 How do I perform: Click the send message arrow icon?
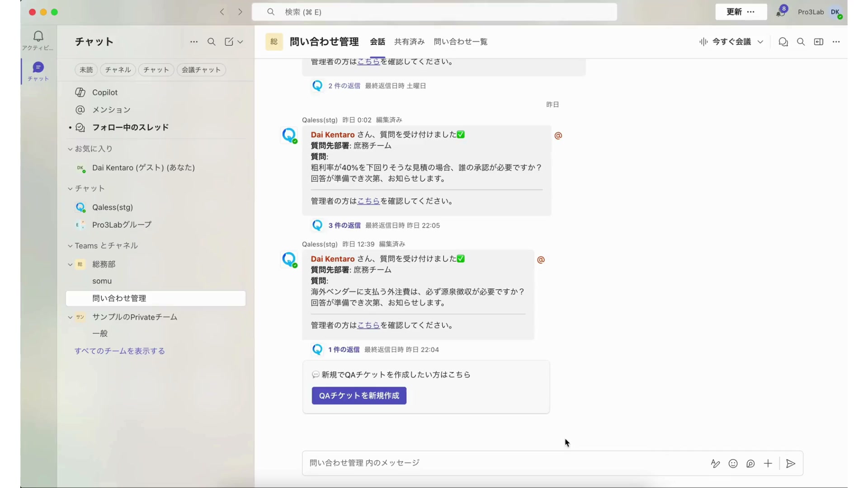click(791, 464)
